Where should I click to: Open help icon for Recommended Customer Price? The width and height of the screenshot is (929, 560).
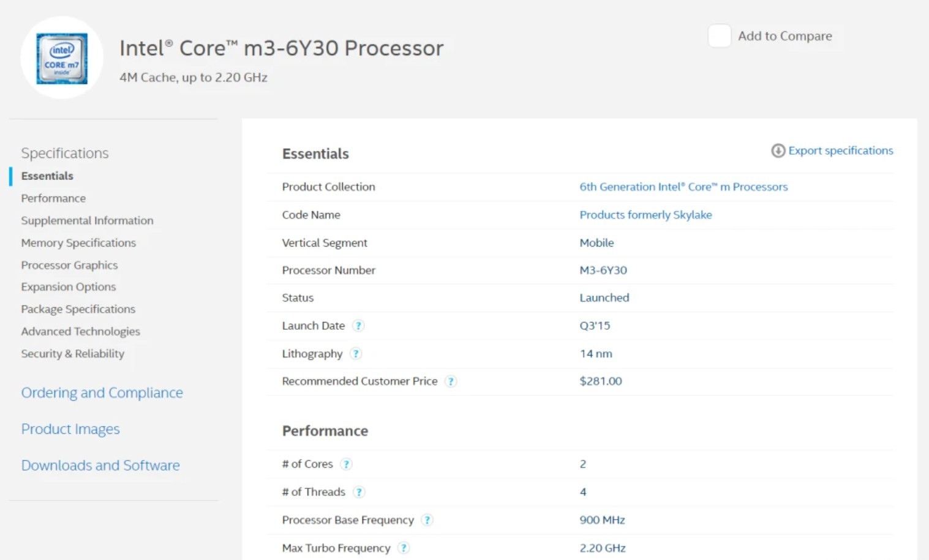coord(451,381)
